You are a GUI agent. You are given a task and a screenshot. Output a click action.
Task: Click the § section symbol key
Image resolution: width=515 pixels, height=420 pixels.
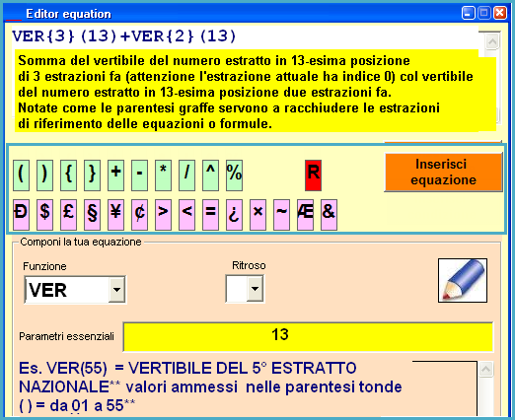(x=92, y=215)
